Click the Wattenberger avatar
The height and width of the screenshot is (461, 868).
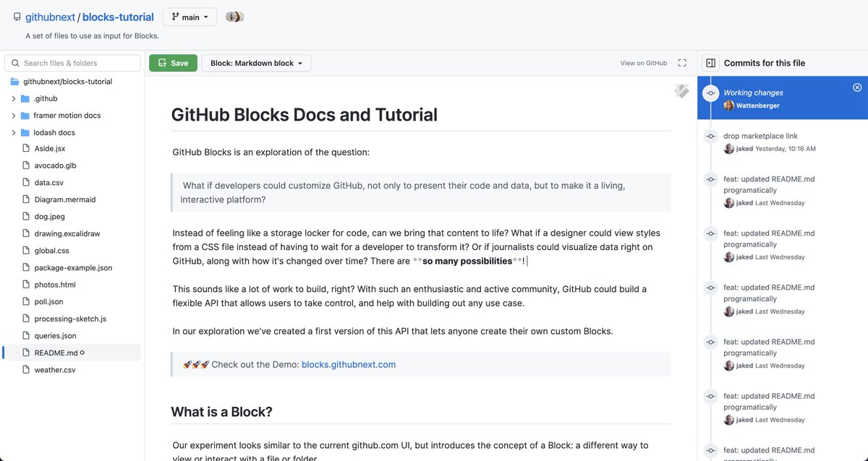tap(729, 105)
